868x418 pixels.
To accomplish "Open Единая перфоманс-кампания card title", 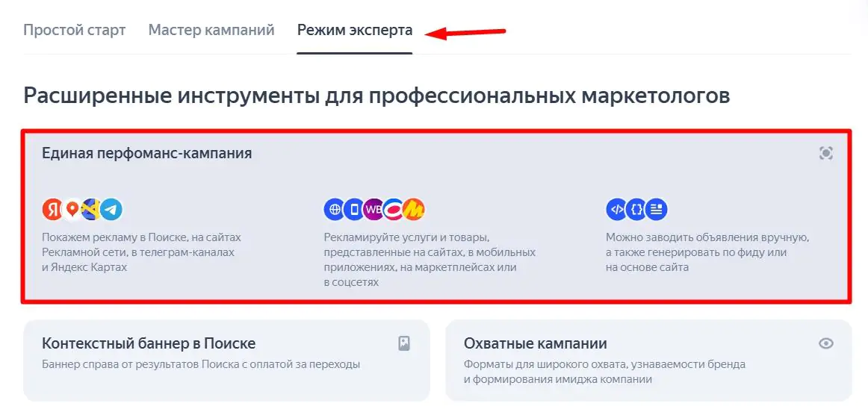I will click(x=146, y=153).
